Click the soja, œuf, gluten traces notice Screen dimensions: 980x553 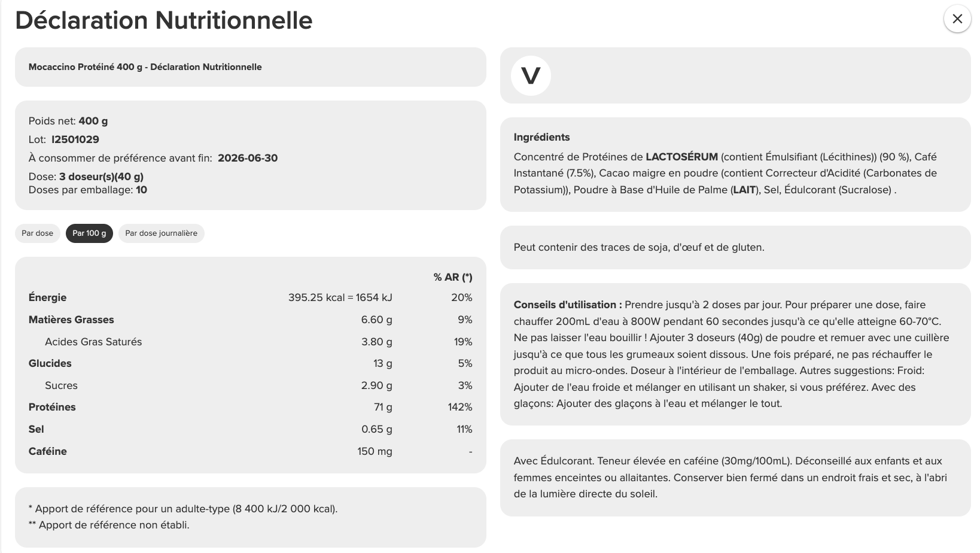(x=638, y=247)
